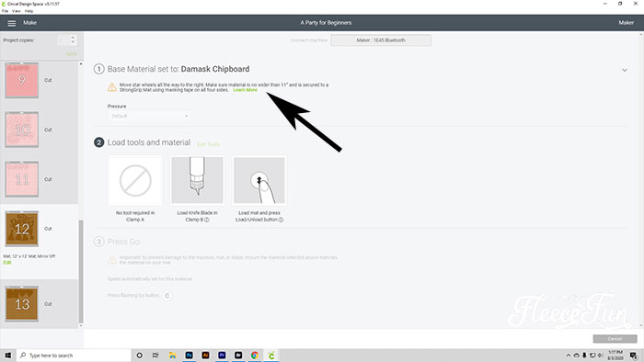Viewport: 644px width, 362px height.
Task: Click Edit Tools link
Action: point(208,144)
